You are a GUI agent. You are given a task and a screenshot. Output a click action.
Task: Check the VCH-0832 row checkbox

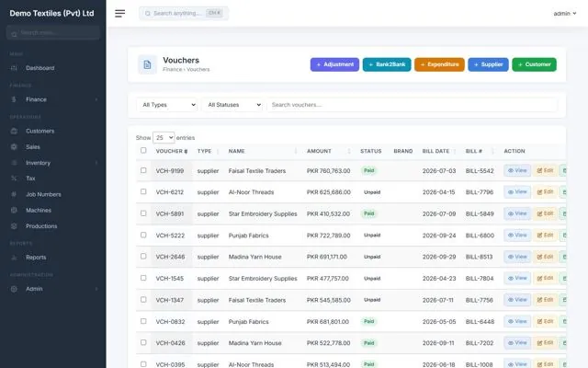(x=143, y=321)
